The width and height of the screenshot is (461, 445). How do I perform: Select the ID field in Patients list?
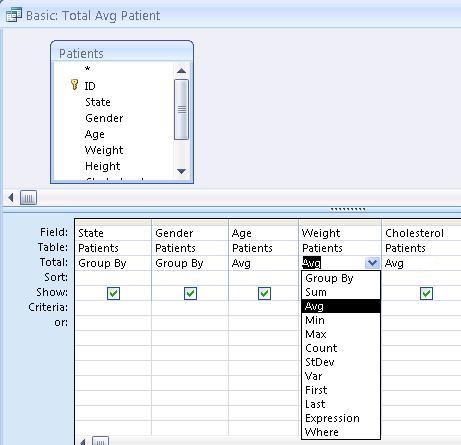(x=113, y=86)
